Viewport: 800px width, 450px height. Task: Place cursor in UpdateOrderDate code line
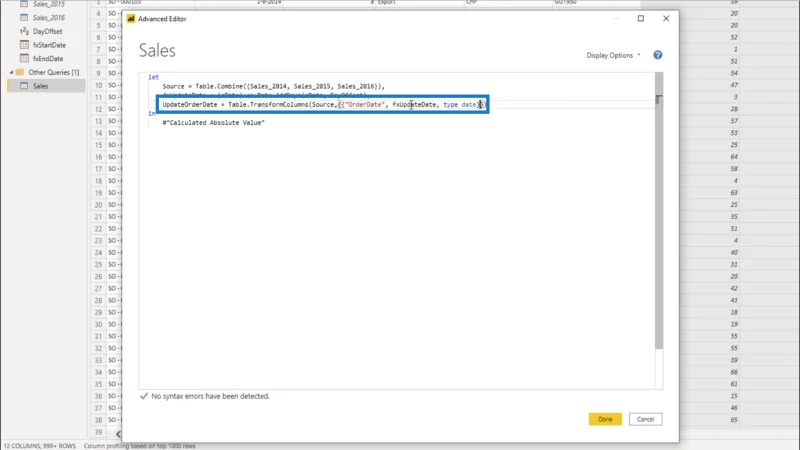click(323, 105)
